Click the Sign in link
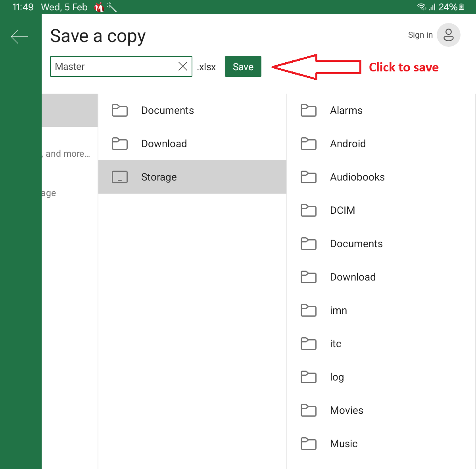 click(420, 35)
